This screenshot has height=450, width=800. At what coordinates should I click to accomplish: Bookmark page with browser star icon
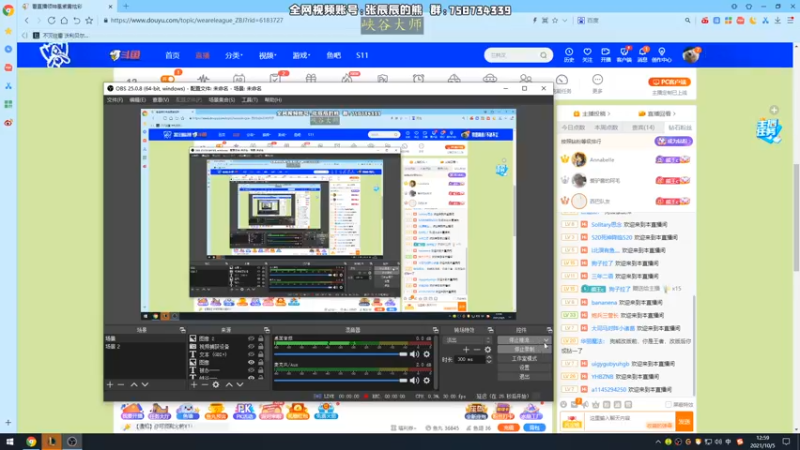(x=89, y=20)
